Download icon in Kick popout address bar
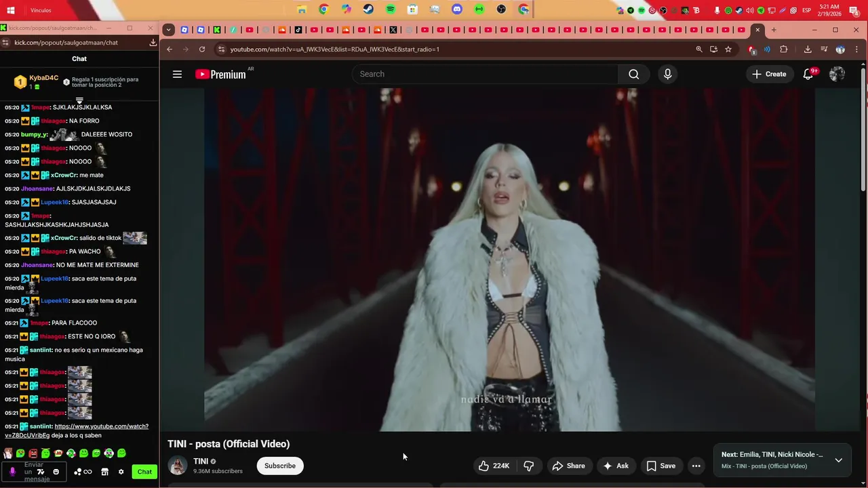 [x=153, y=42]
